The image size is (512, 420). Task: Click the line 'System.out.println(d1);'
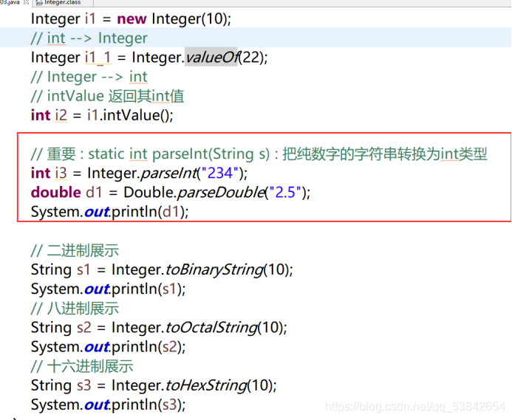coord(109,212)
